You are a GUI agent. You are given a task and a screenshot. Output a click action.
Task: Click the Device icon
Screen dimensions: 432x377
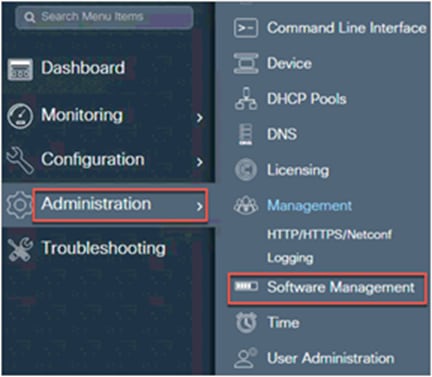coord(246,63)
